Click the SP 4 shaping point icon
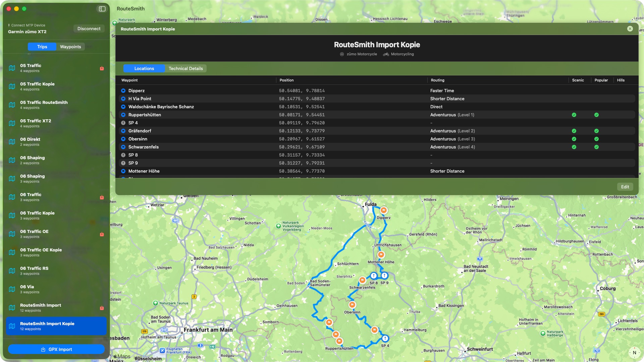This screenshot has width=644, height=362. coord(123,123)
